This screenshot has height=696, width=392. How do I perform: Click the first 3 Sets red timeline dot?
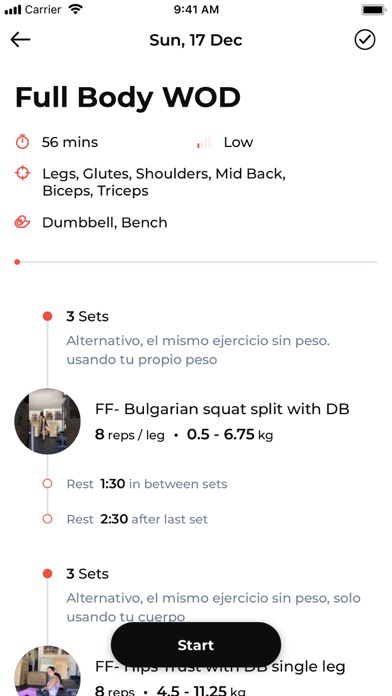click(x=48, y=316)
